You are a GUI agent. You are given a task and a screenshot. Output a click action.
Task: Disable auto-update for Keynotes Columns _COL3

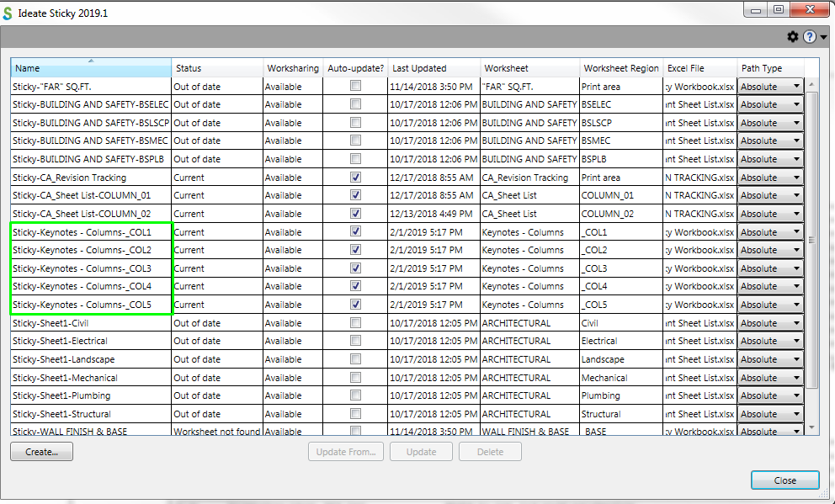(x=355, y=268)
